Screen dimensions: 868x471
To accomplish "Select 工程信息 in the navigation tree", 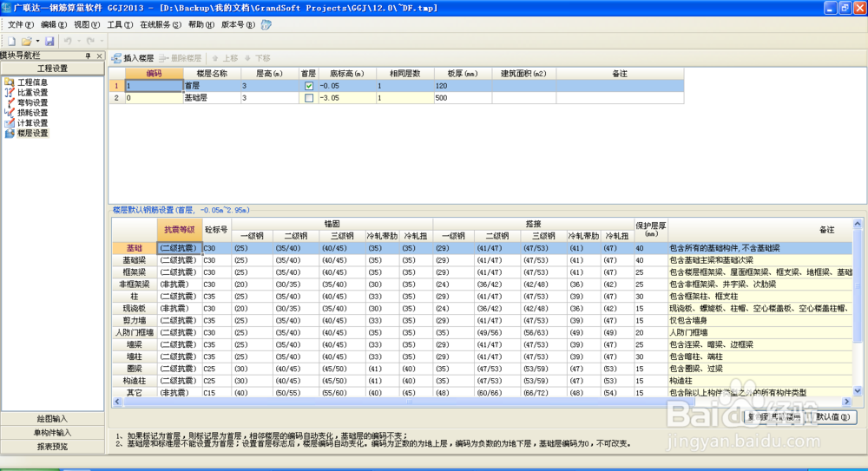I will tap(33, 82).
